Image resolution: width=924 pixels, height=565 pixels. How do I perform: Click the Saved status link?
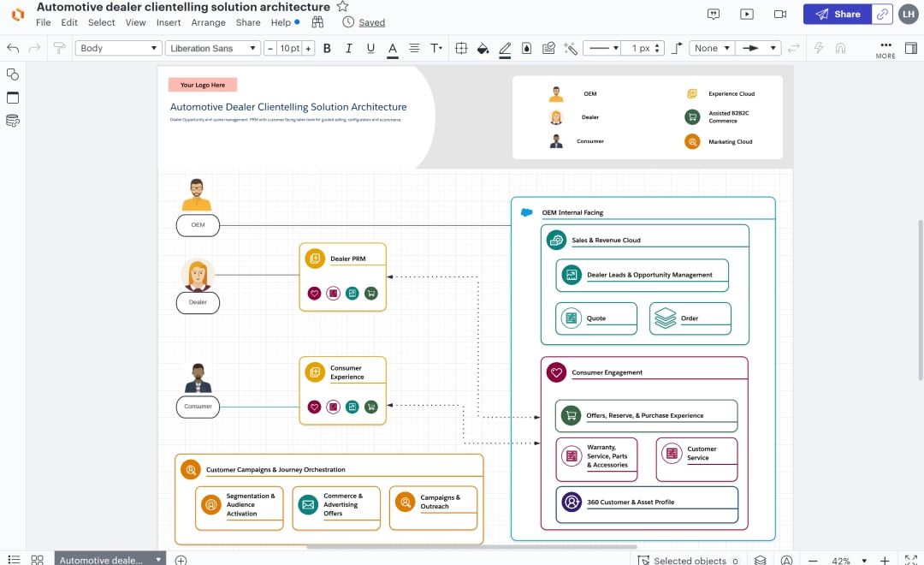coord(371,22)
